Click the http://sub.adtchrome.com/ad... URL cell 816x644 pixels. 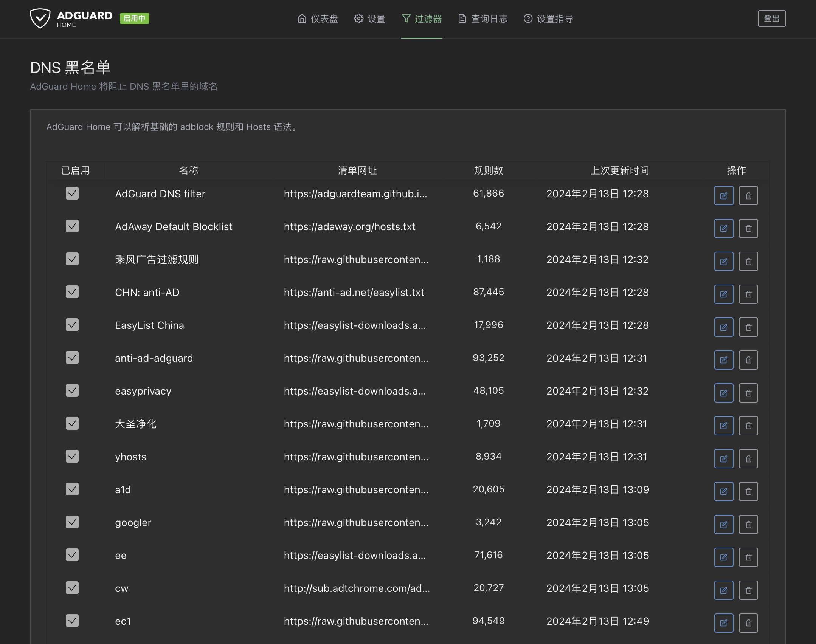pyautogui.click(x=357, y=588)
